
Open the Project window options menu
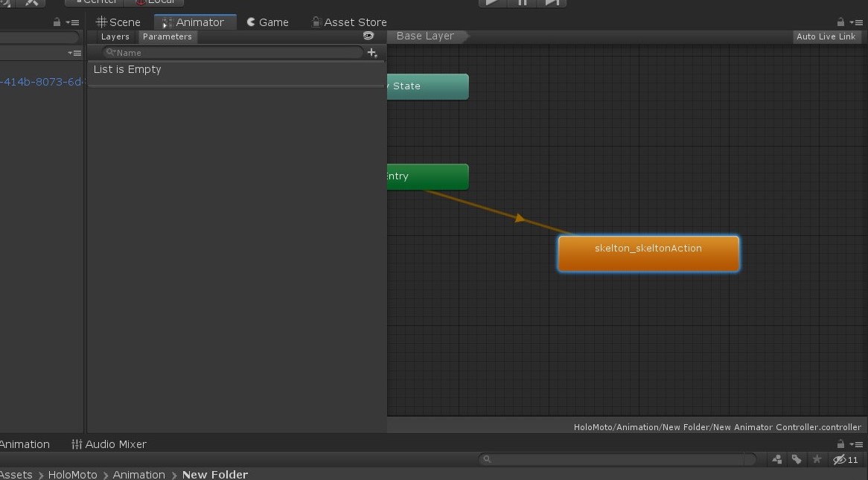[x=856, y=444]
